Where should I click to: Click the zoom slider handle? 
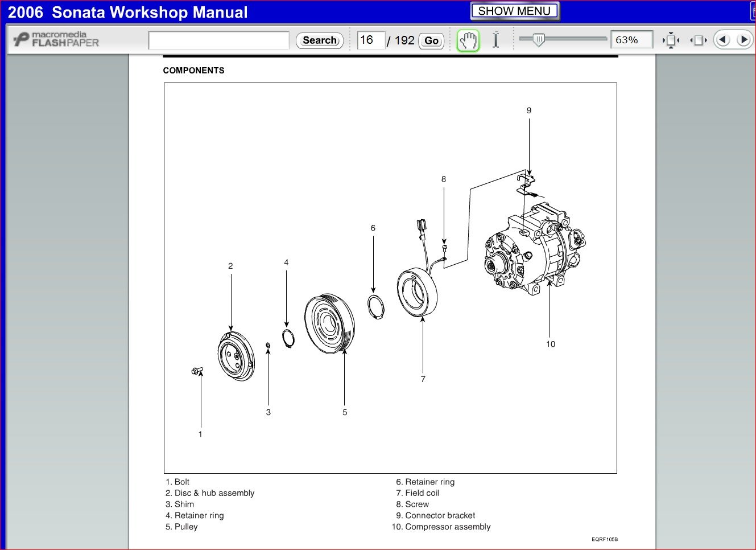point(538,40)
